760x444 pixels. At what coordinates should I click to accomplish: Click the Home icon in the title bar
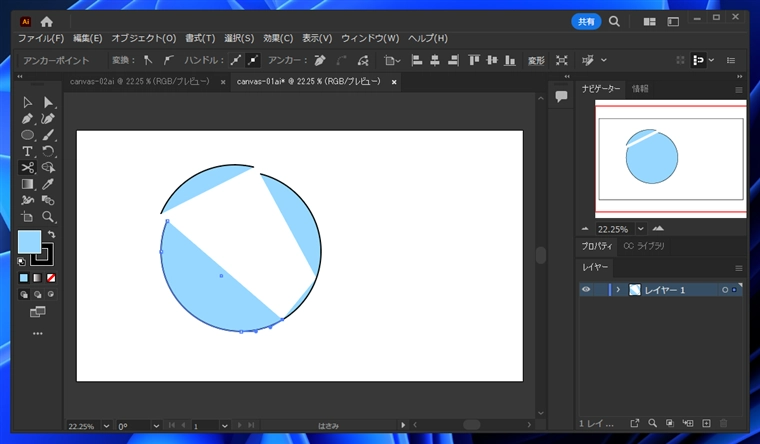47,21
